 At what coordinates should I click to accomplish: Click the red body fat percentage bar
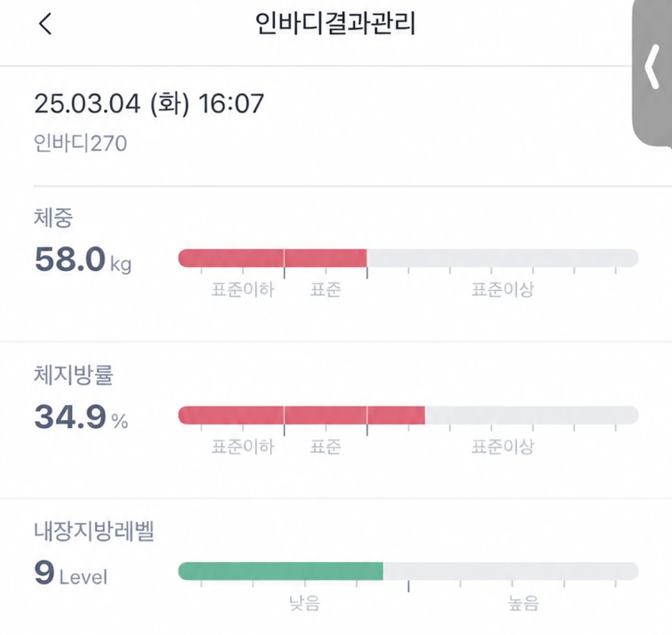301,415
